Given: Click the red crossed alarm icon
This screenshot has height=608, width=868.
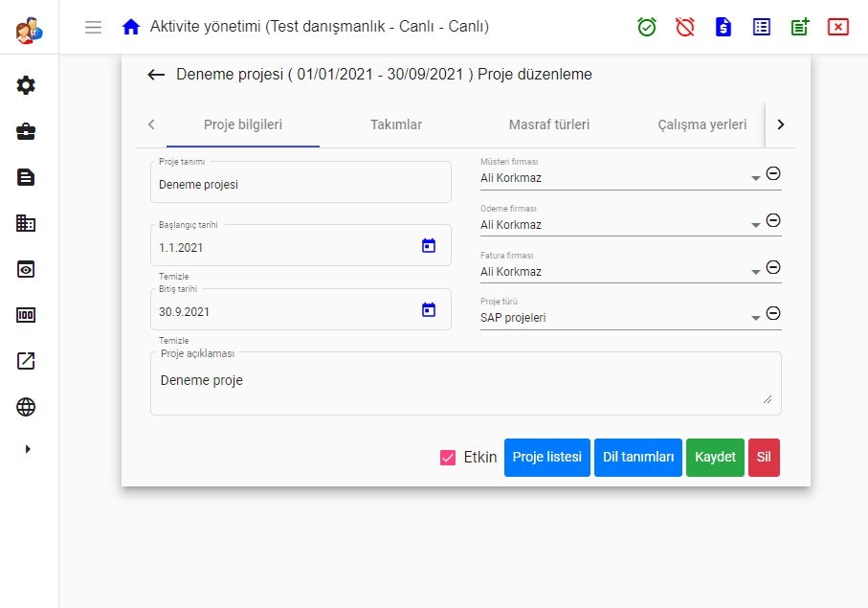Looking at the screenshot, I should [684, 26].
